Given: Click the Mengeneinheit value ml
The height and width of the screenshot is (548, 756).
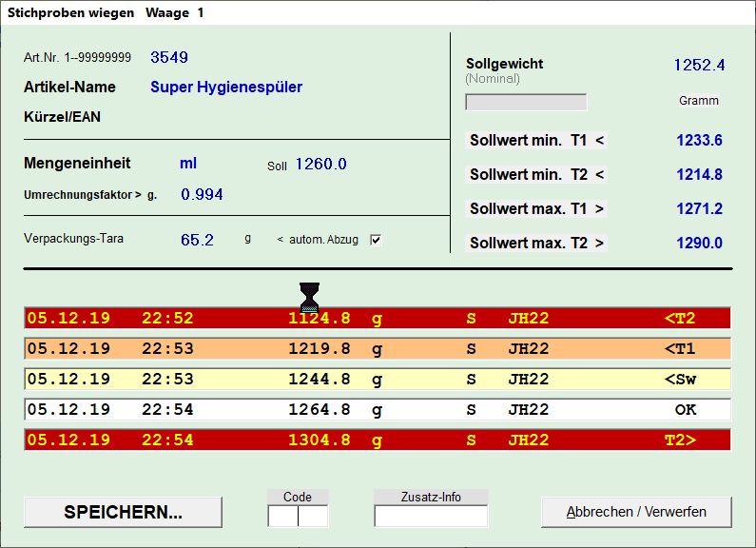Looking at the screenshot, I should [x=188, y=164].
